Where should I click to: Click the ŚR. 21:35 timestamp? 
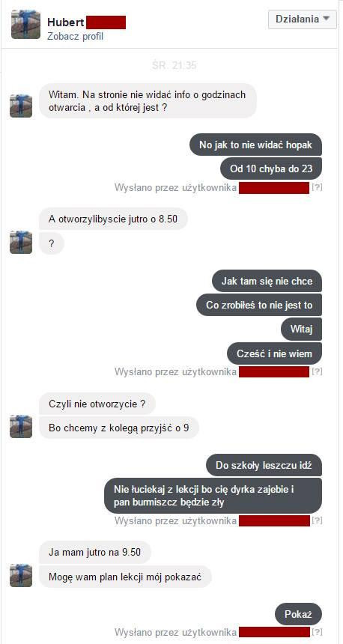pos(174,65)
